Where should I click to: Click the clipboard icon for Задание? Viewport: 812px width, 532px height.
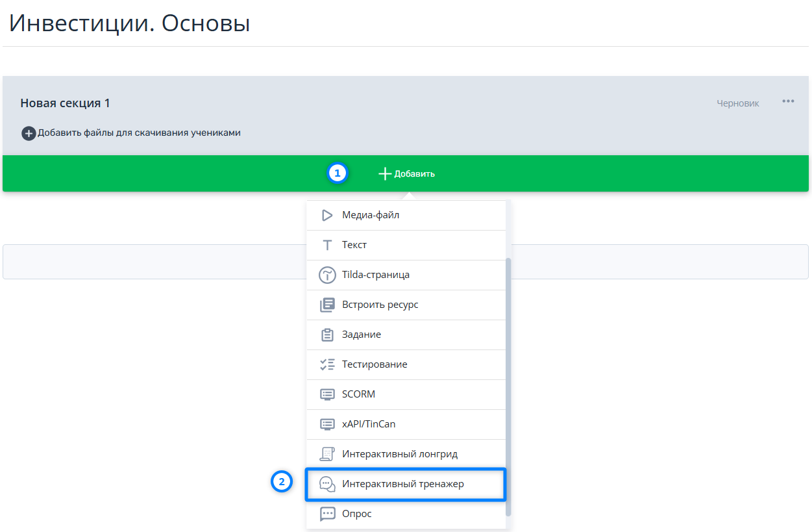point(327,335)
